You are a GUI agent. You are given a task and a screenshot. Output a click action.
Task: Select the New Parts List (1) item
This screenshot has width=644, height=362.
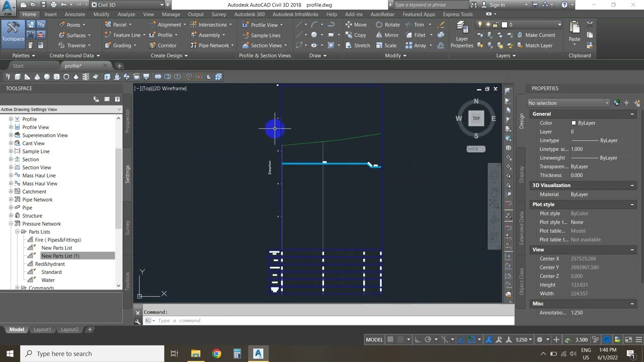60,256
